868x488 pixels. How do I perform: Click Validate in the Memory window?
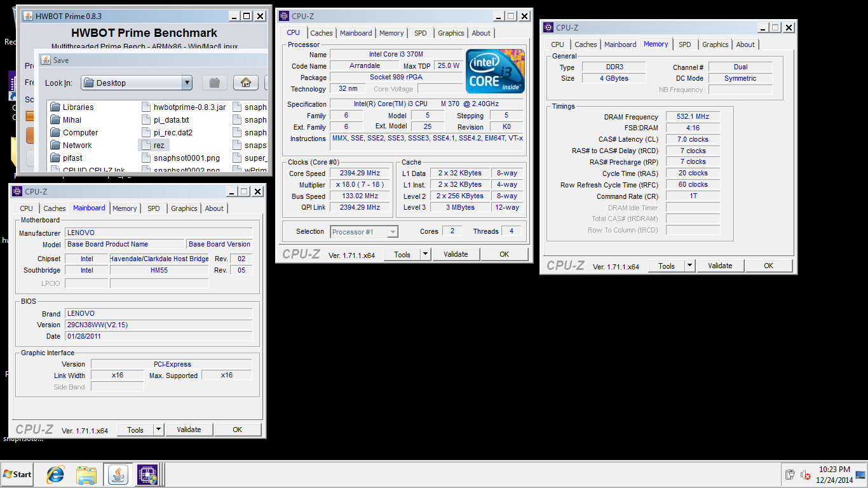click(x=720, y=266)
